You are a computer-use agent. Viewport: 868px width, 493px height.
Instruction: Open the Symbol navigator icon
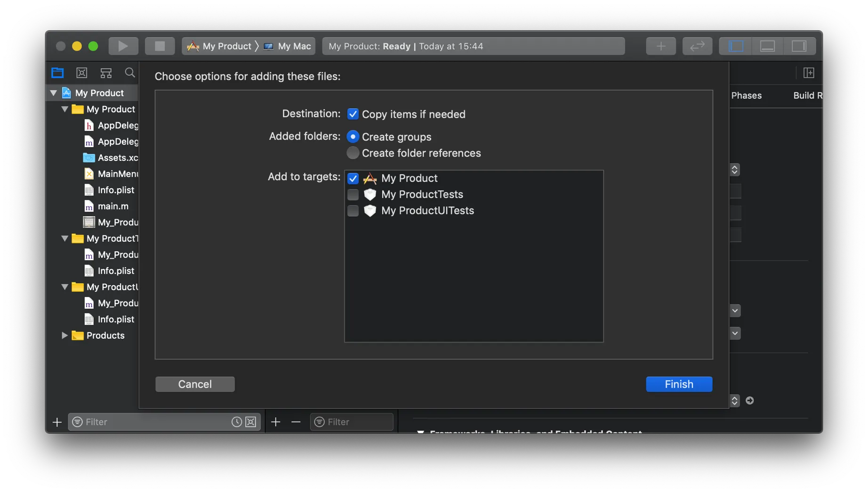(106, 73)
